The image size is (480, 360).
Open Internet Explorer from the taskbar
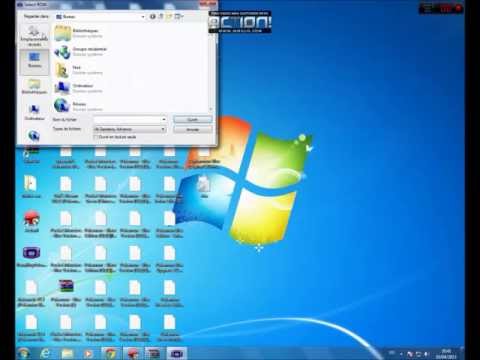pos(45,353)
